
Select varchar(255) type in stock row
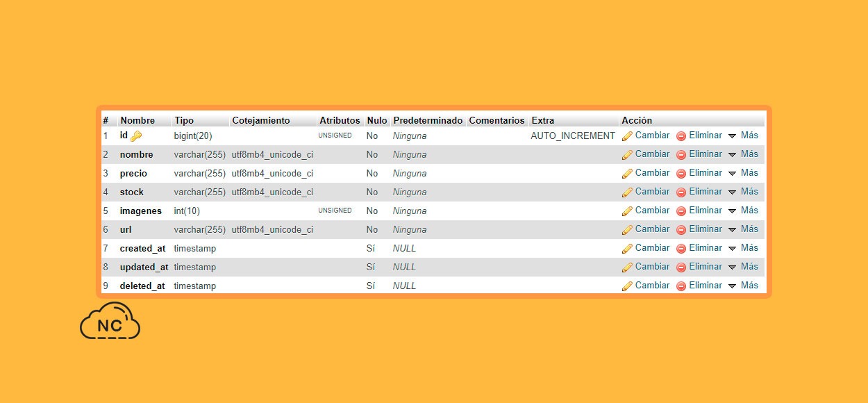(x=200, y=192)
